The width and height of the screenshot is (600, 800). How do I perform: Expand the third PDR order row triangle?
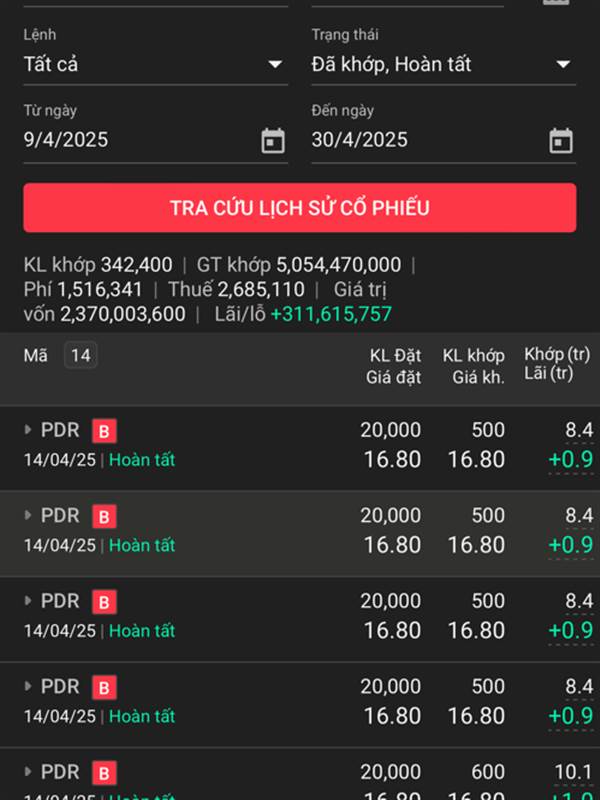28,602
